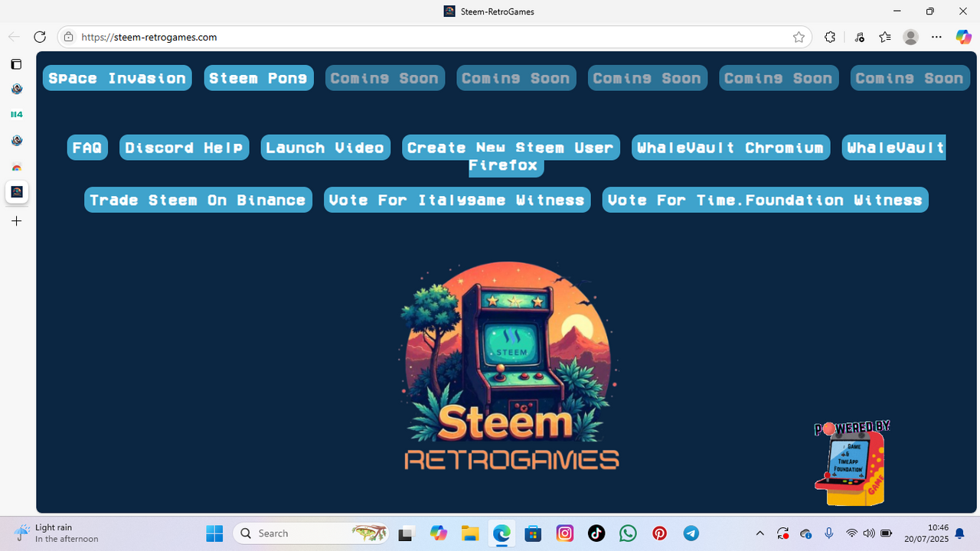
Task: Watch the Launch Video
Action: coord(325,148)
